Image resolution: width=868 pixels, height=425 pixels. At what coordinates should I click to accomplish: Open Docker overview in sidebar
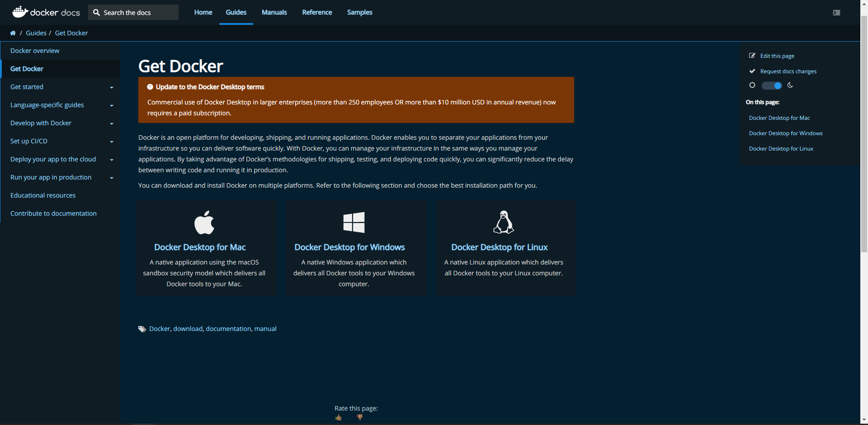(35, 51)
